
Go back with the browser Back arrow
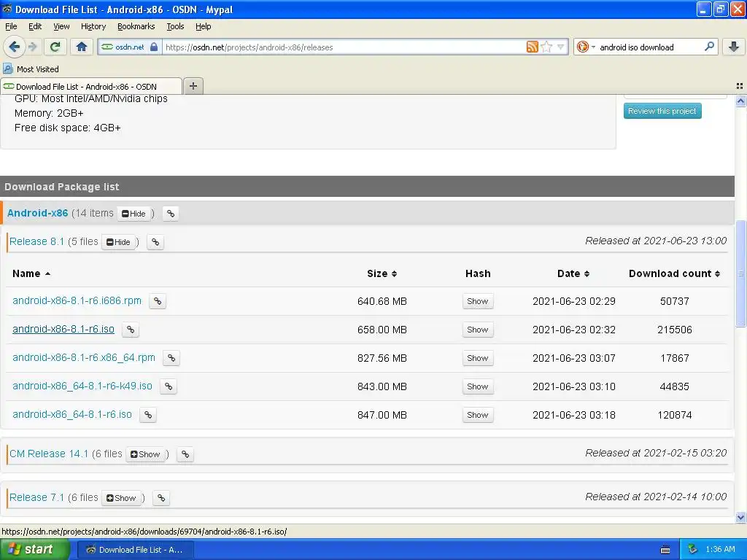pyautogui.click(x=14, y=47)
